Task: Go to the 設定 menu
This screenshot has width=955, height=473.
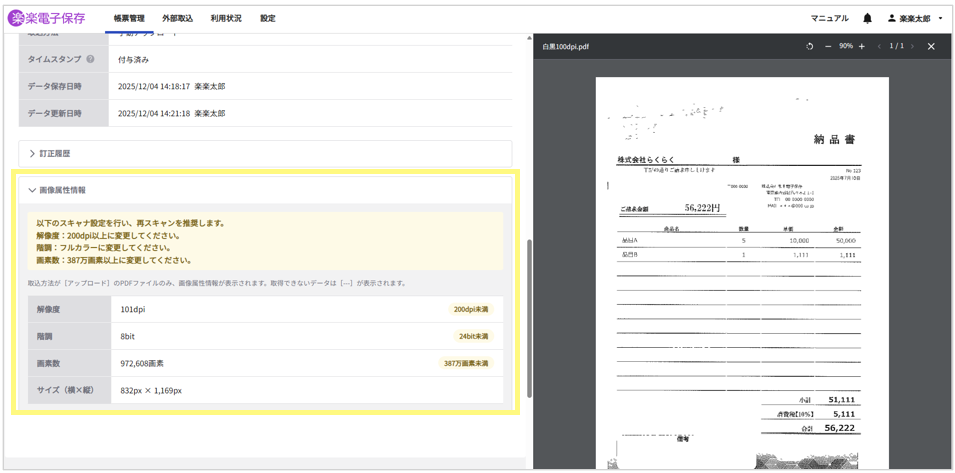Action: click(268, 18)
